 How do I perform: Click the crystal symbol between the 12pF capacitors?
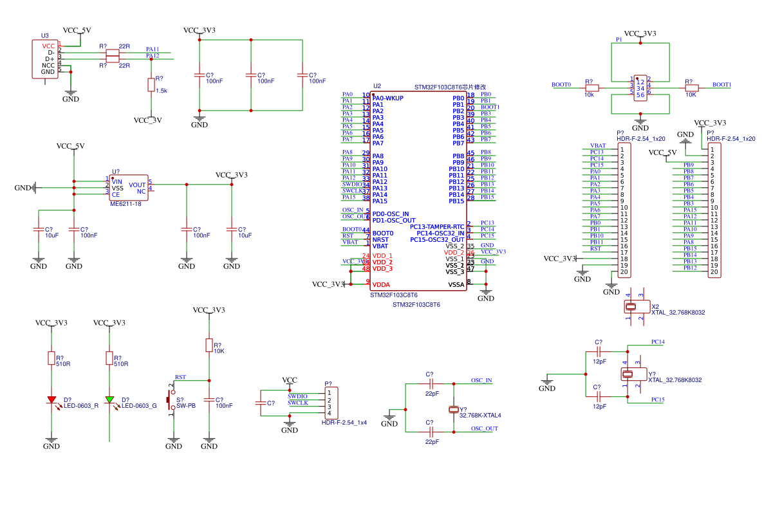[634, 374]
